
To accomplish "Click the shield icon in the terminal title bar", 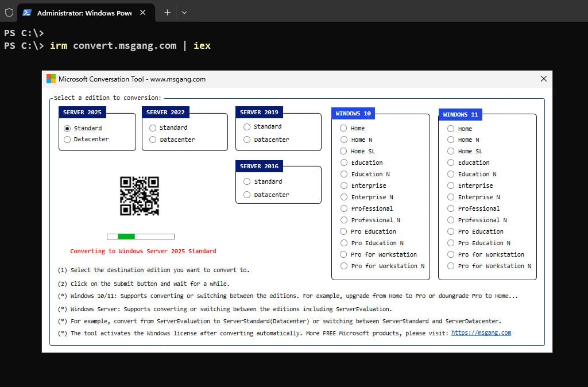I will click(x=9, y=13).
